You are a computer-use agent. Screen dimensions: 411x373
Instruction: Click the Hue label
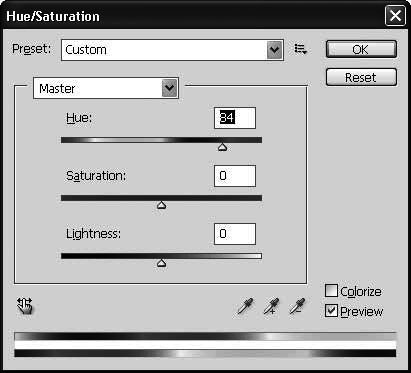79,118
